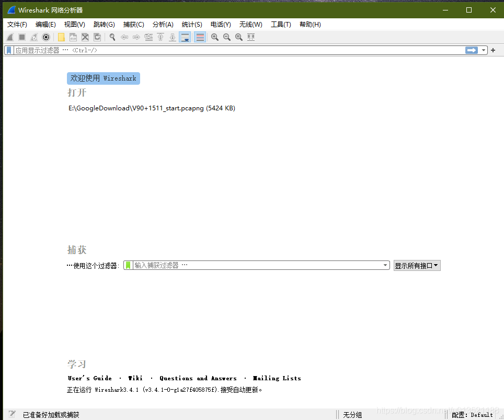Open the 跳转(G) menu

coord(104,25)
